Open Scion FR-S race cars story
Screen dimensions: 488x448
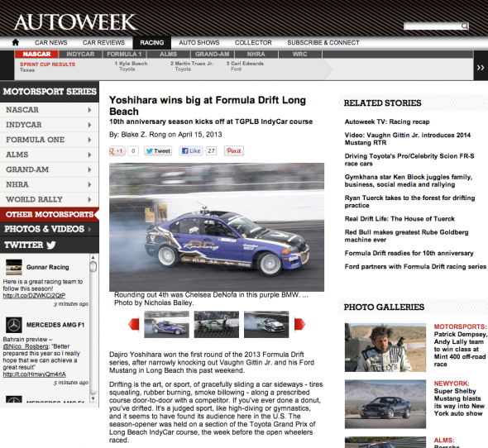tap(409, 160)
